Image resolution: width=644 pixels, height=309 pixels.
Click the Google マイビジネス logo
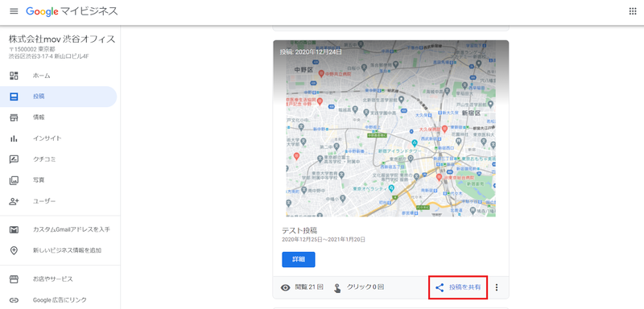pos(72,11)
